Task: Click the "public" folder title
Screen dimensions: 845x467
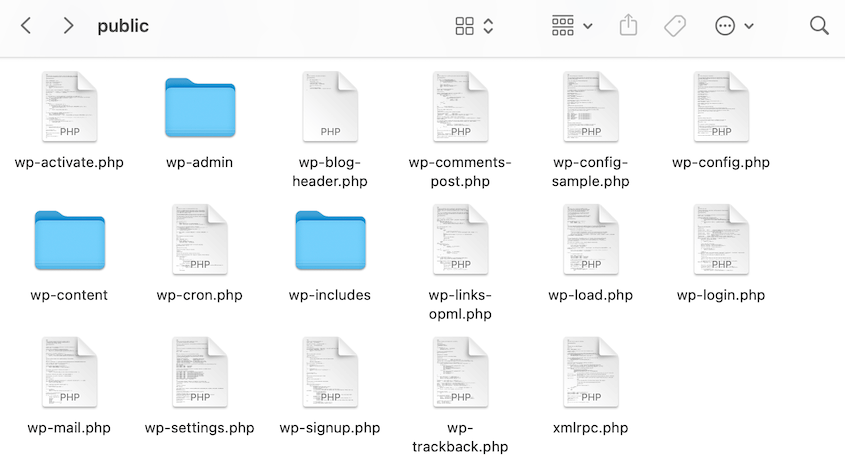Action: pos(123,26)
